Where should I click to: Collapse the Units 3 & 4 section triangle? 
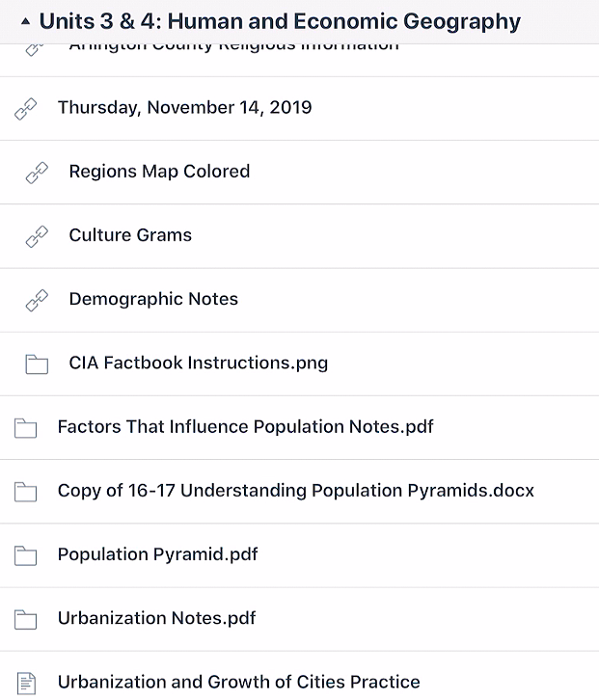tap(25, 21)
